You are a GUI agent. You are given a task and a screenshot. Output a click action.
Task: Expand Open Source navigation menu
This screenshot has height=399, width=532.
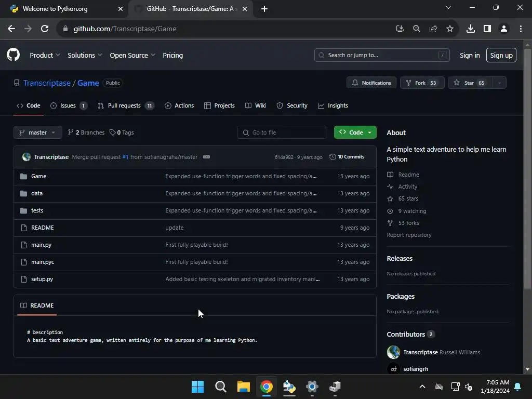[x=132, y=55]
